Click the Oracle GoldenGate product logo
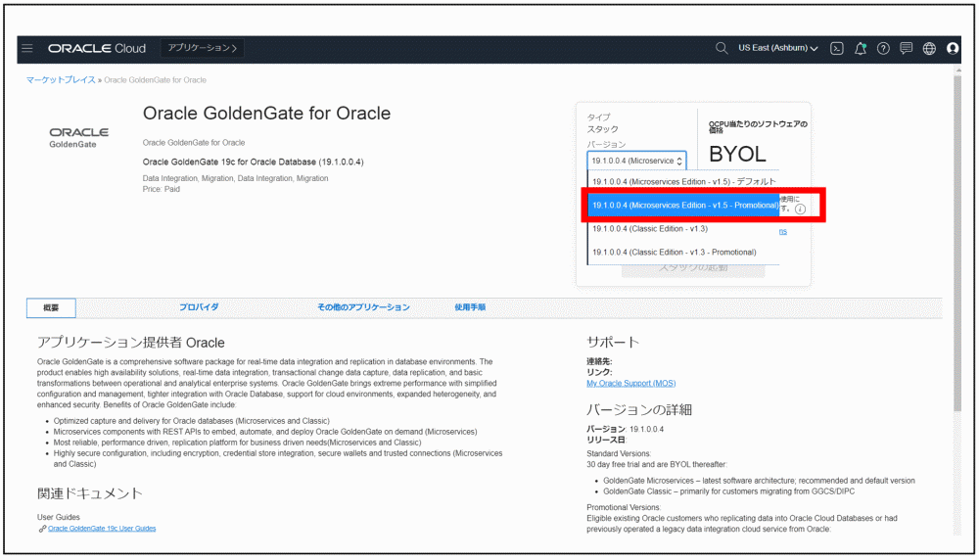The width and height of the screenshot is (979, 560). 78,137
